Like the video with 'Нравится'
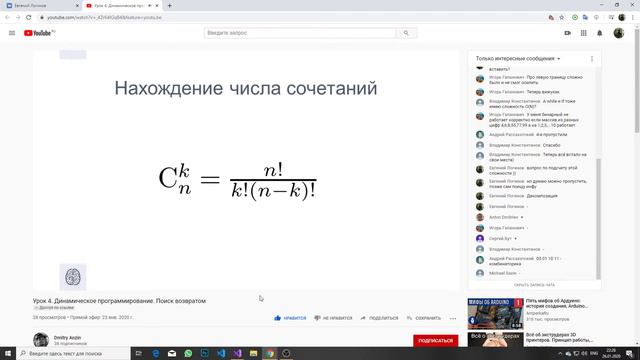Viewport: 640px width, 360px height. (x=290, y=318)
